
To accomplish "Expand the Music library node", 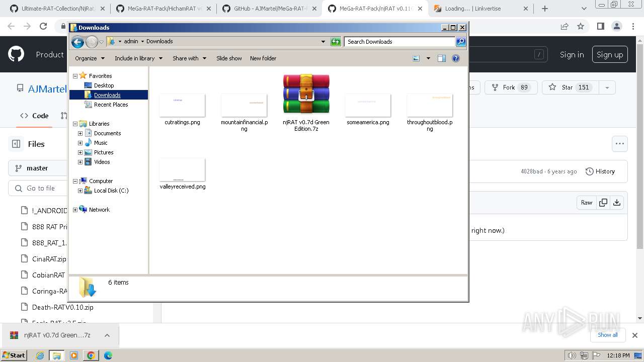I will [80, 143].
